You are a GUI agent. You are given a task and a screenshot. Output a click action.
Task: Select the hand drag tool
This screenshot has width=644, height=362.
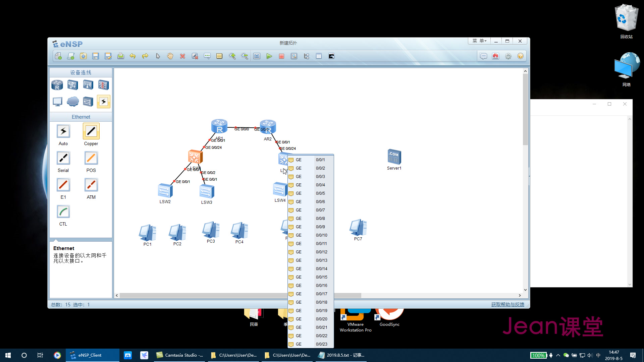[170, 56]
